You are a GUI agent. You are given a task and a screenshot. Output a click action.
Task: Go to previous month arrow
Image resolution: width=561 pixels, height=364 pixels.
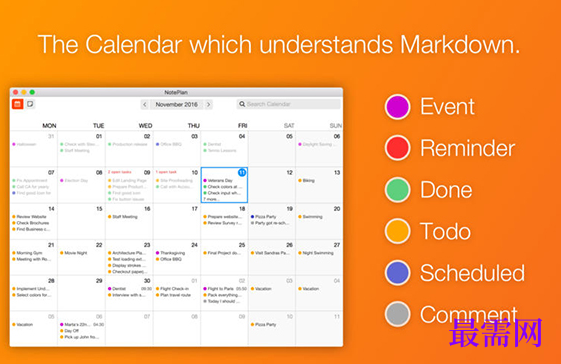click(x=145, y=105)
